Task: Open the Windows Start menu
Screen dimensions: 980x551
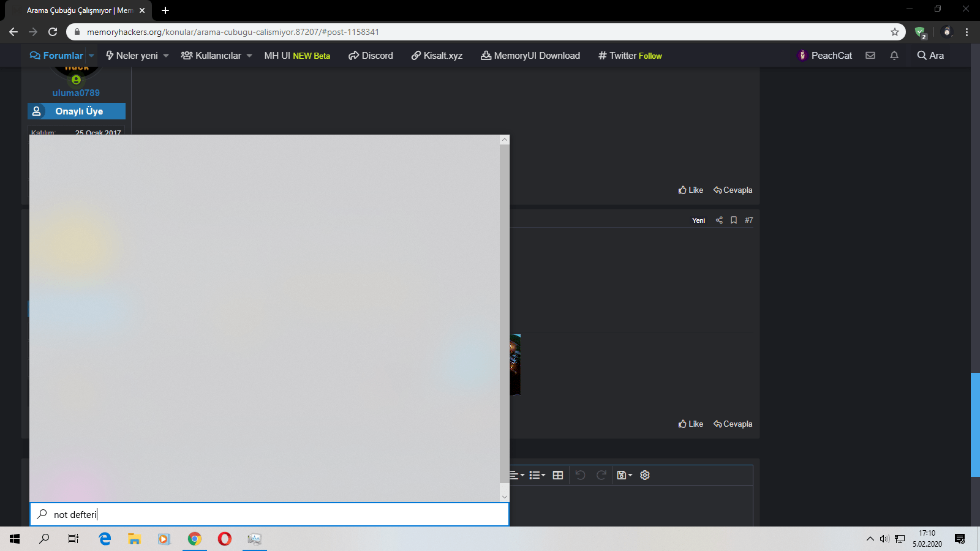Action: point(15,539)
